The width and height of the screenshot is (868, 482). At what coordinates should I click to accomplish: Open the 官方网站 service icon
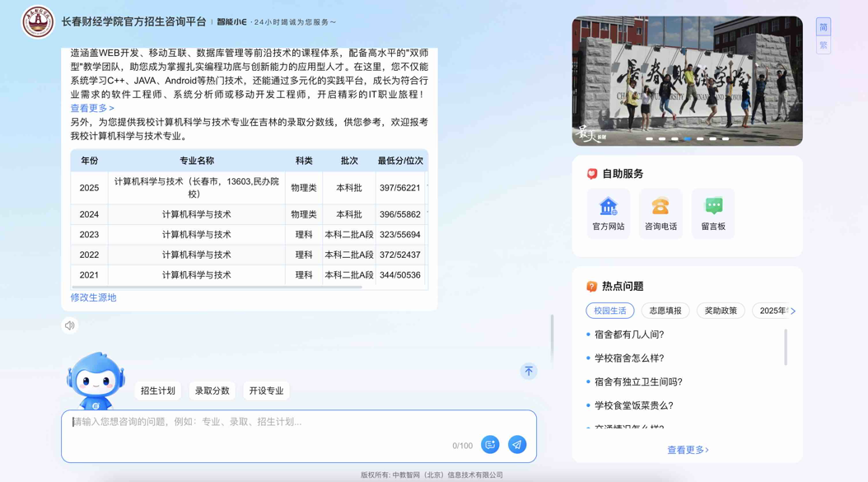pyautogui.click(x=609, y=213)
